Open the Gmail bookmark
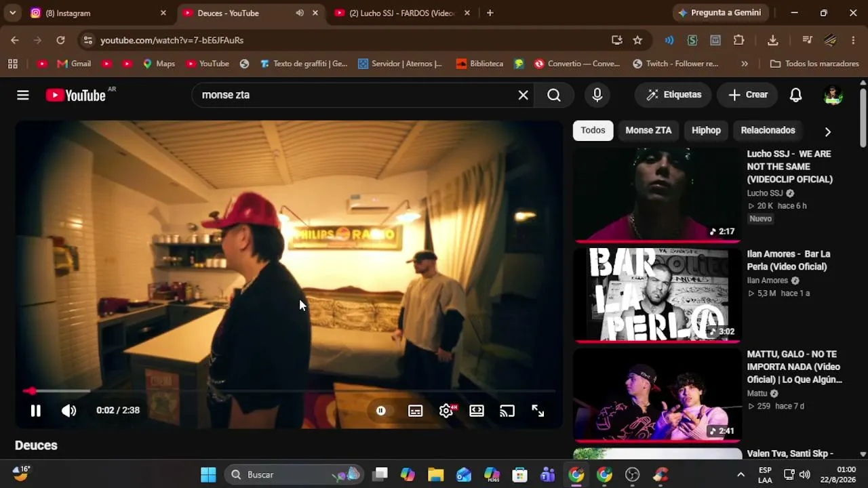The height and width of the screenshot is (488, 868). [74, 64]
